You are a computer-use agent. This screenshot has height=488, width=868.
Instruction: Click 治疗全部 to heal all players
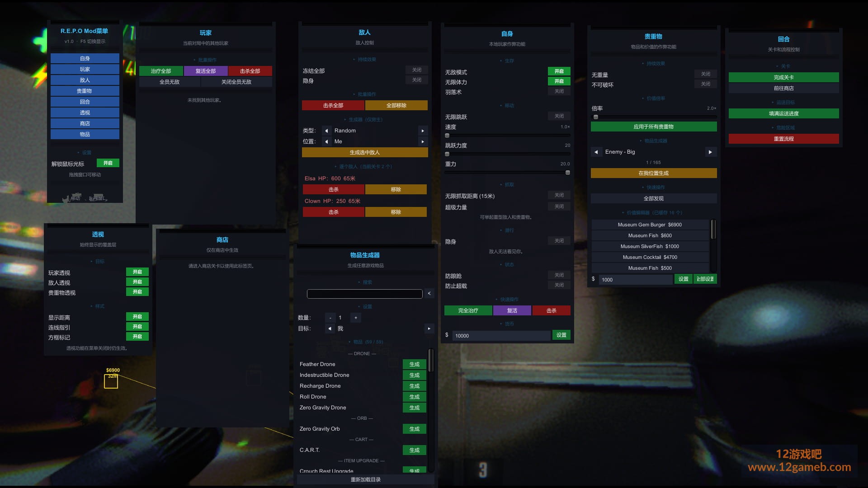pyautogui.click(x=161, y=71)
